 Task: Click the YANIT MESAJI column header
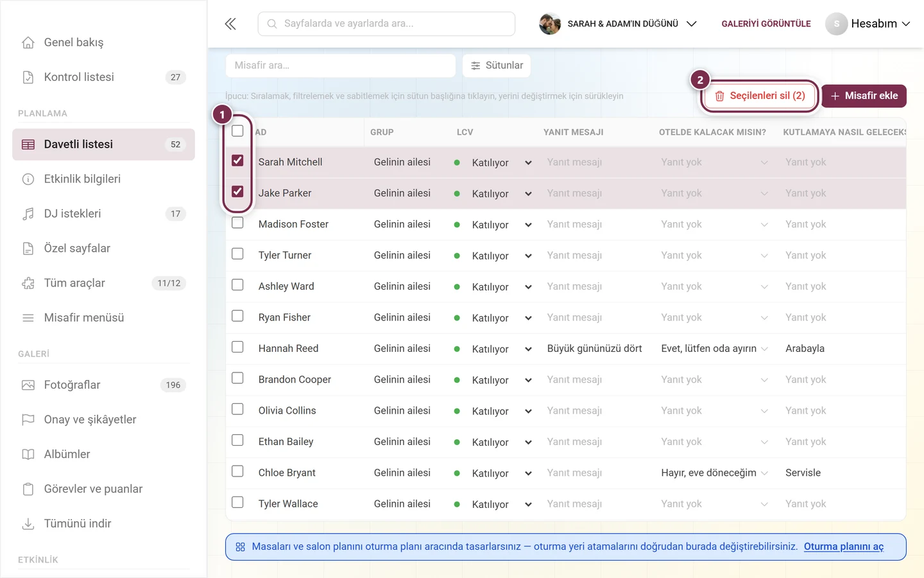(573, 132)
